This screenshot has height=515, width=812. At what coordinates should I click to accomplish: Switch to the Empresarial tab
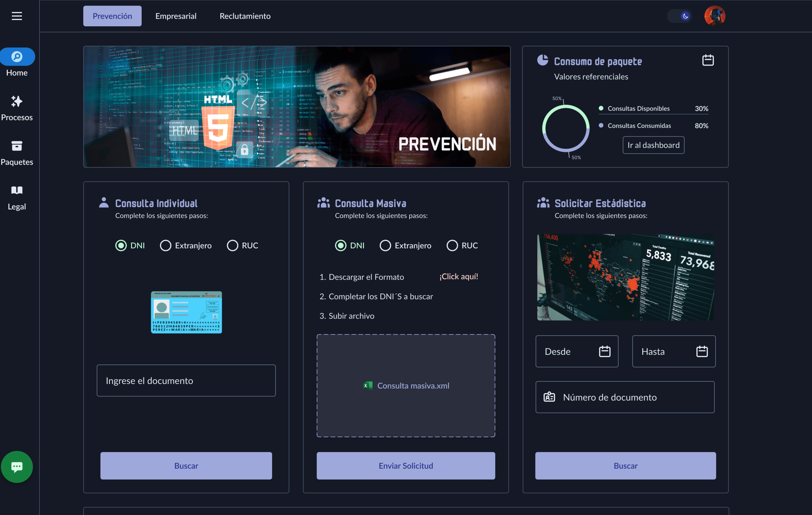point(176,16)
